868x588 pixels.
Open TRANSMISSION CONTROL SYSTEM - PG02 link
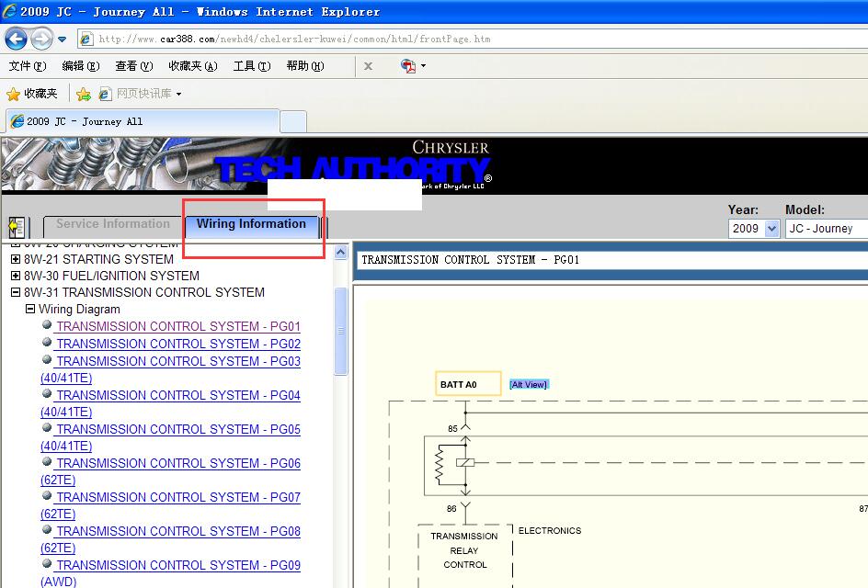178,344
